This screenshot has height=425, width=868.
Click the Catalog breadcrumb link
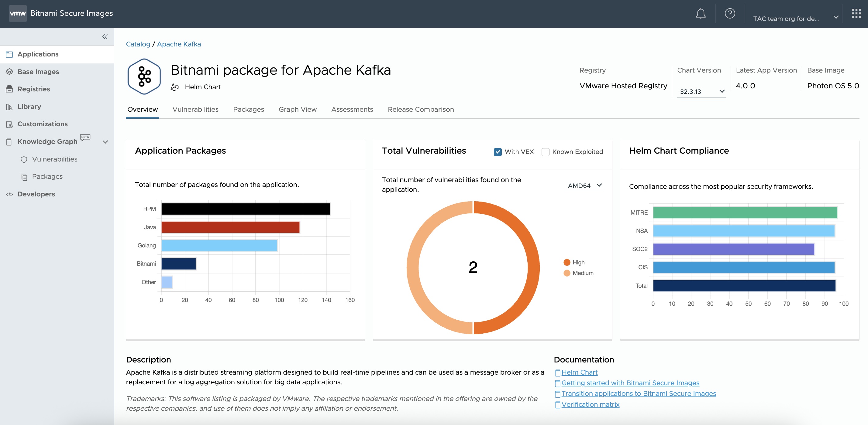[x=138, y=44]
